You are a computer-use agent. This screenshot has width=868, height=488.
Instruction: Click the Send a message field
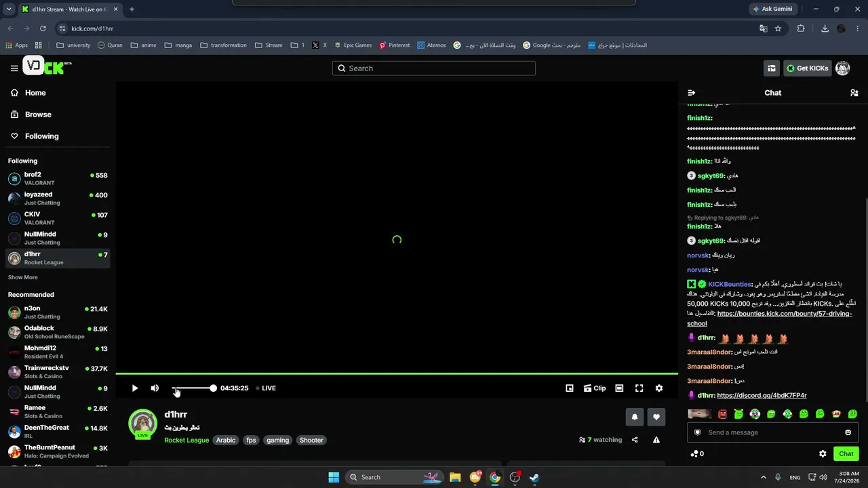point(772,432)
